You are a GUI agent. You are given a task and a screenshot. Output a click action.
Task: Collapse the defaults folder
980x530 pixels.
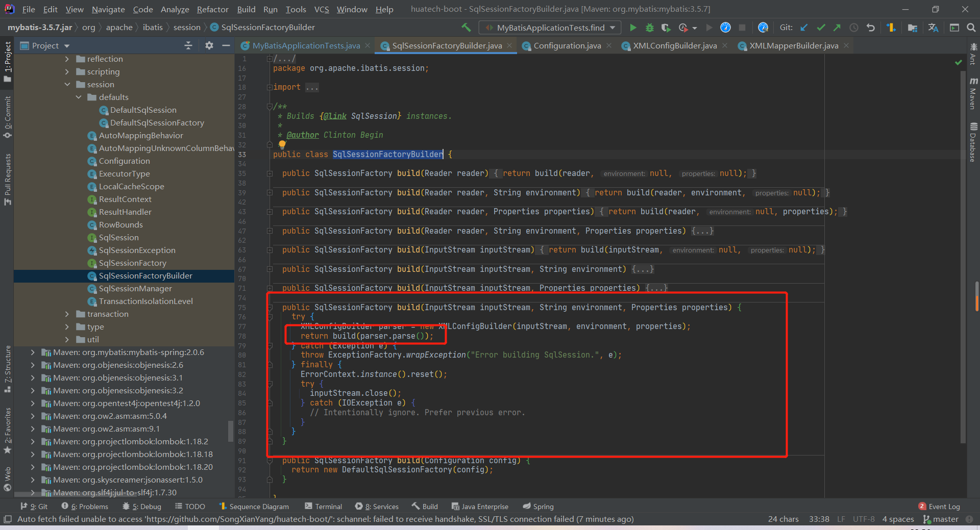pos(79,97)
